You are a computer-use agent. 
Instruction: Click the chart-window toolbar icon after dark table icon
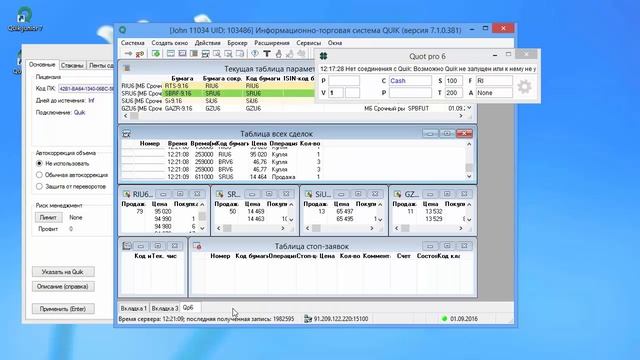click(205, 53)
